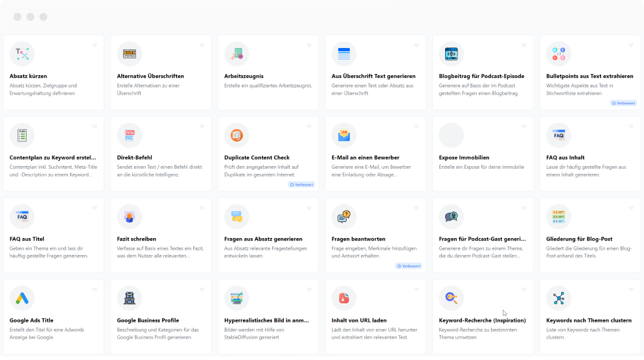This screenshot has width=644, height=360.
Task: Favorite Aus Überschrift Text generieren card
Action: click(417, 45)
